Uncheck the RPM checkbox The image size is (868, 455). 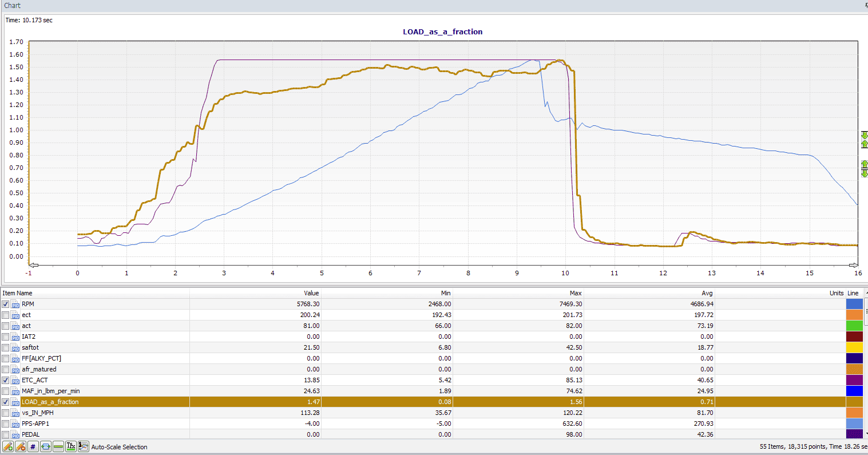coord(6,304)
